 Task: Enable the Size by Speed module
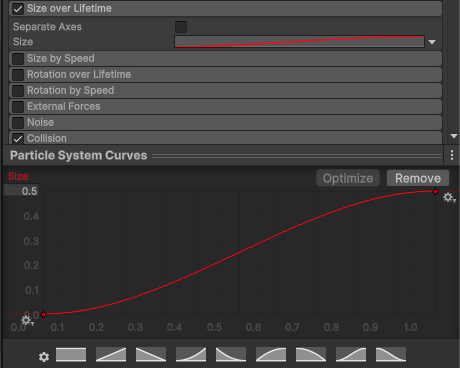tap(18, 59)
